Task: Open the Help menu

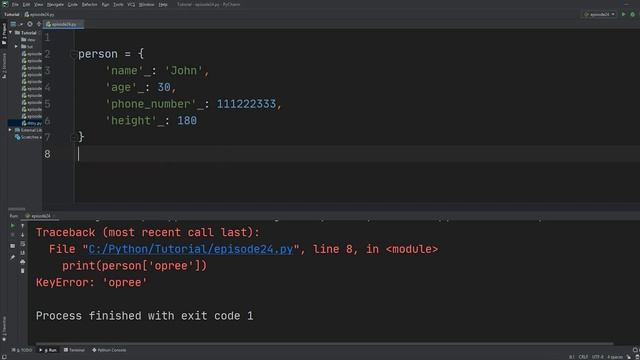Action: click(163, 4)
